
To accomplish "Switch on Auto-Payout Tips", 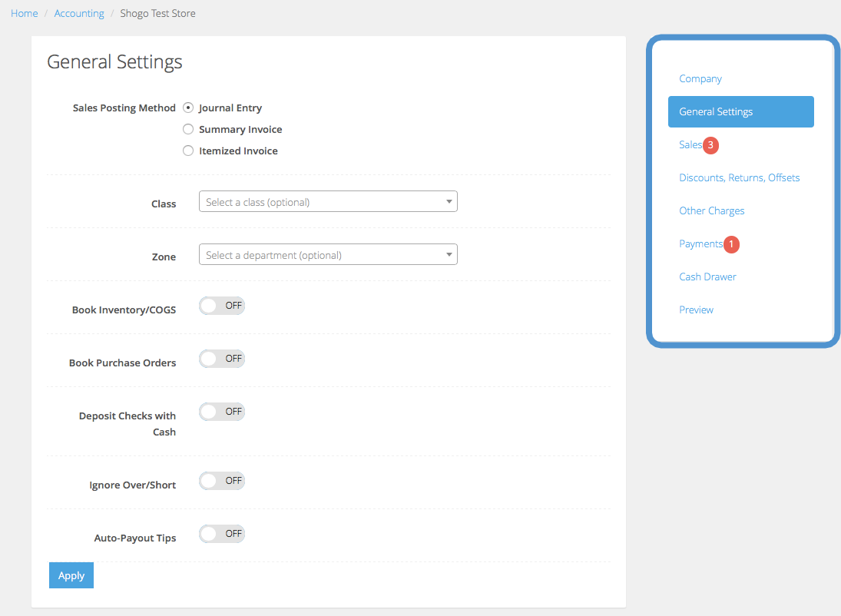I will [222, 534].
